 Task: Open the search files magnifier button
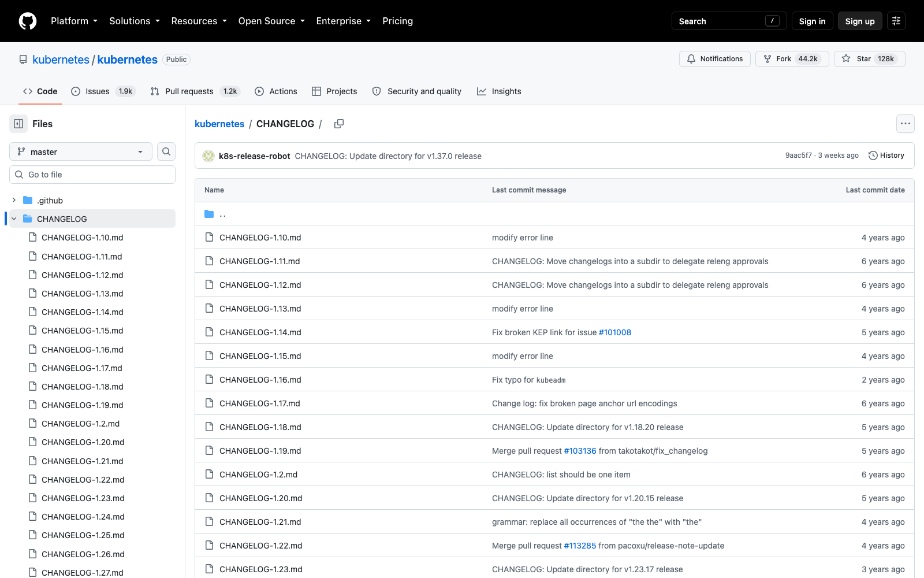pyautogui.click(x=166, y=151)
